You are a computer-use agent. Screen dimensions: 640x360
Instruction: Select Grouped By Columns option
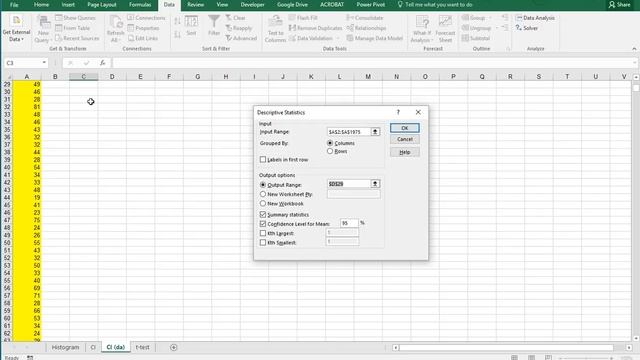[330, 143]
